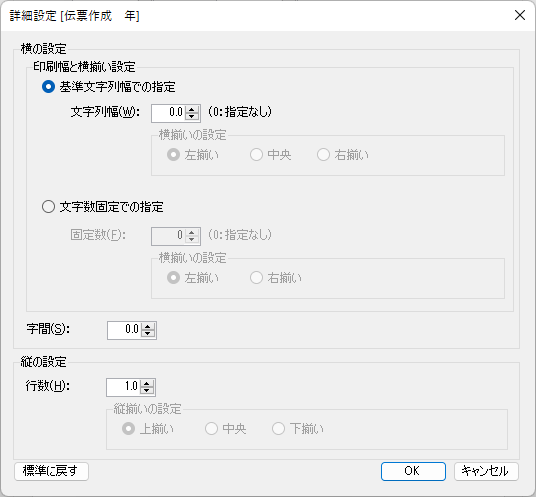Increase 固定数 spinner up arrow
This screenshot has height=497, width=536.
point(192,232)
